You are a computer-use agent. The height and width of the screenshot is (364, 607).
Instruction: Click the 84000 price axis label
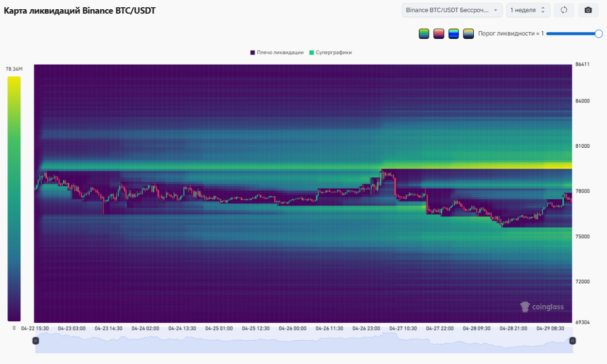[x=582, y=101]
